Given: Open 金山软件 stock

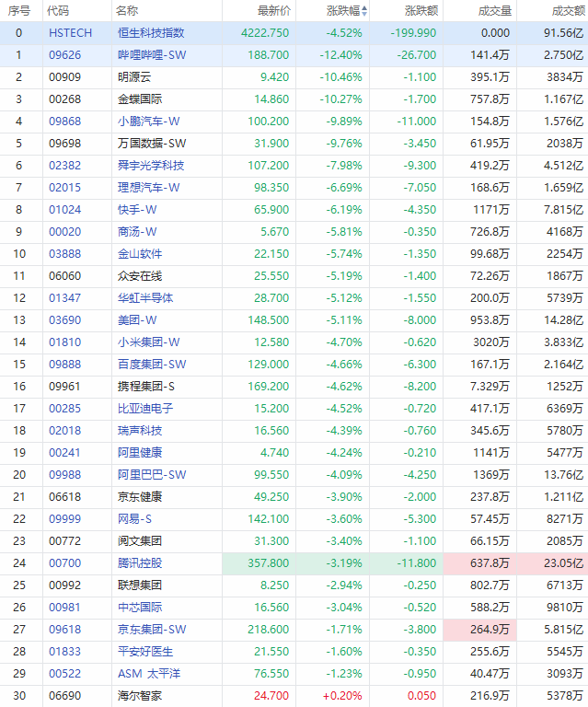Looking at the screenshot, I should point(140,254).
